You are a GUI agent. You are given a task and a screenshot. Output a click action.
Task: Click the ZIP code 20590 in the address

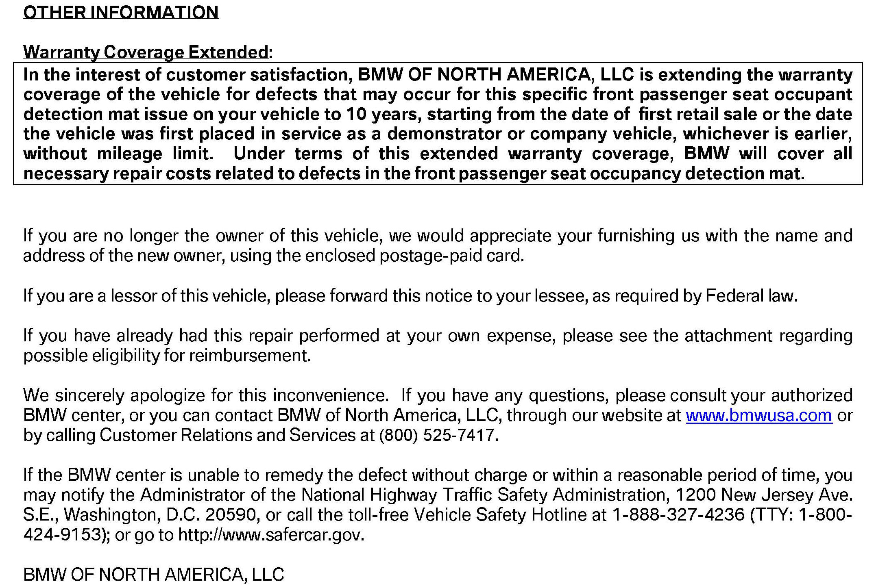[x=232, y=515]
